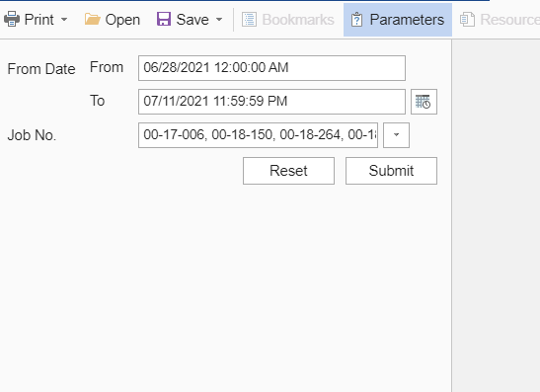Click the Open folder icon
540x392 pixels.
92,19
